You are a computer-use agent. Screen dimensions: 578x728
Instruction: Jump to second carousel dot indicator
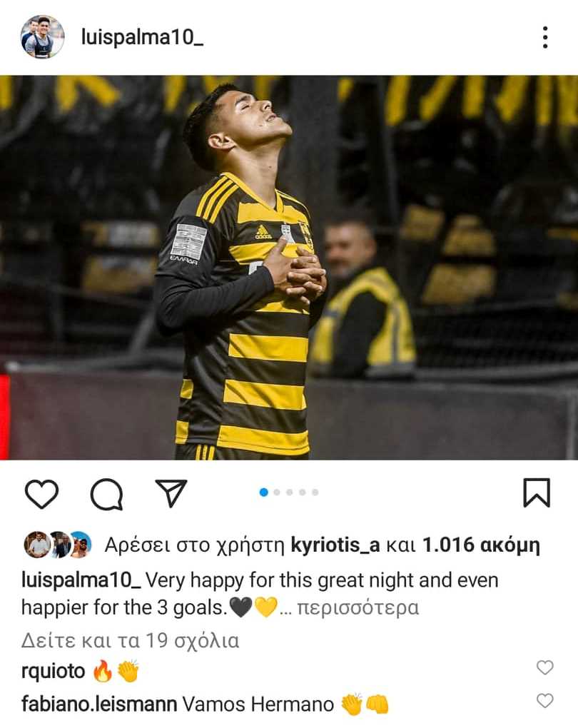[277, 492]
